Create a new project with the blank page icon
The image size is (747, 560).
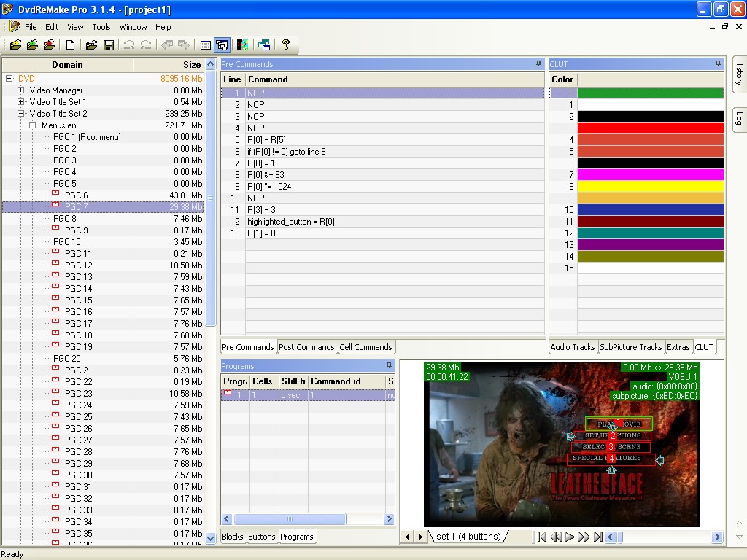(70, 44)
